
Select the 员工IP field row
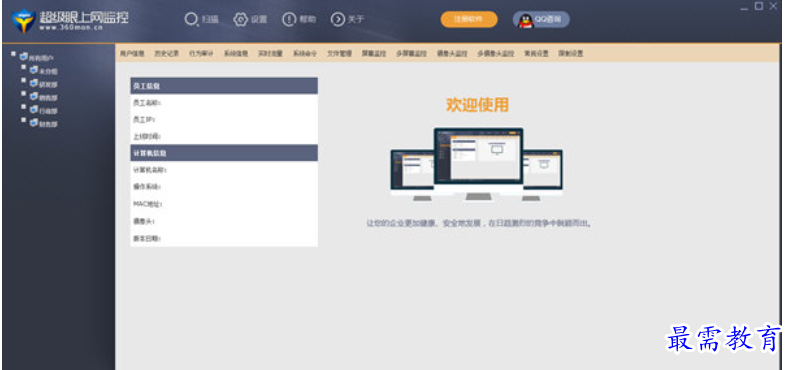pyautogui.click(x=224, y=120)
